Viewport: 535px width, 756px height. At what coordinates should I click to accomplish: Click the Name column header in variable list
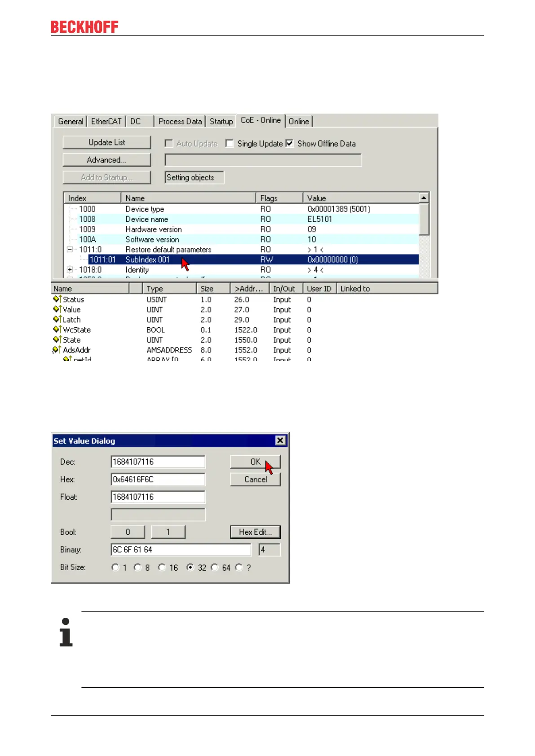(x=90, y=289)
